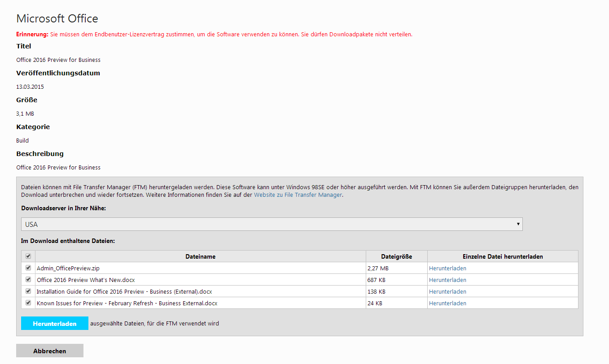Uncheck Office 2016 Preview What's New.docx checkbox
Image resolution: width=609 pixels, height=364 pixels.
28,279
